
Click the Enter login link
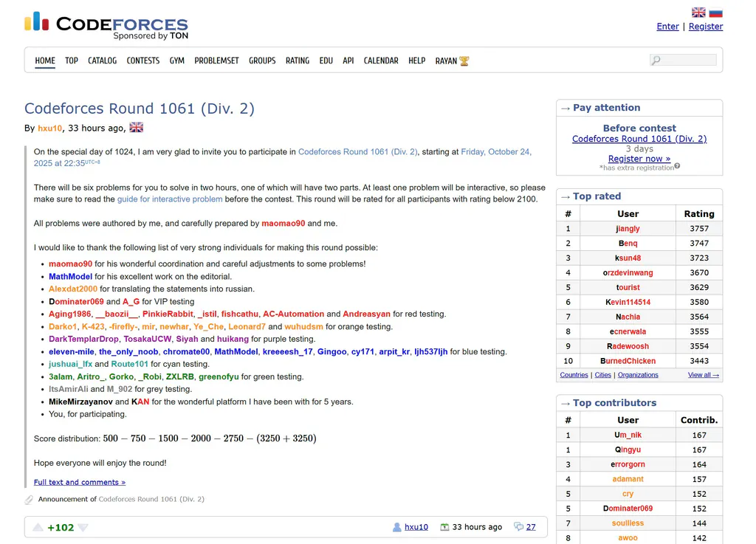pos(667,27)
